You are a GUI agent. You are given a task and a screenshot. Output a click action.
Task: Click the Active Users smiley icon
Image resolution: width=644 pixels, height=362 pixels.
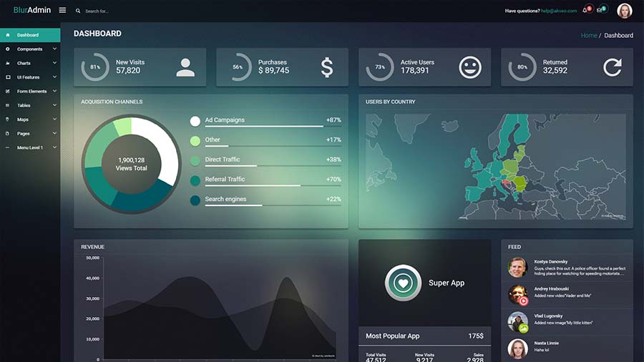470,67
